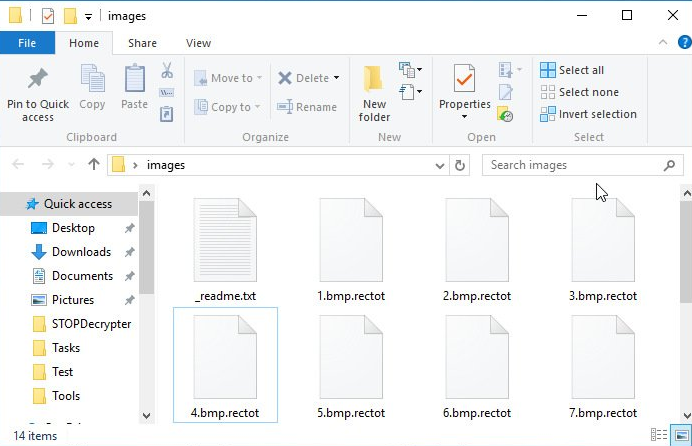Open the Share ribbon tab
This screenshot has height=446, width=692.
pos(142,43)
